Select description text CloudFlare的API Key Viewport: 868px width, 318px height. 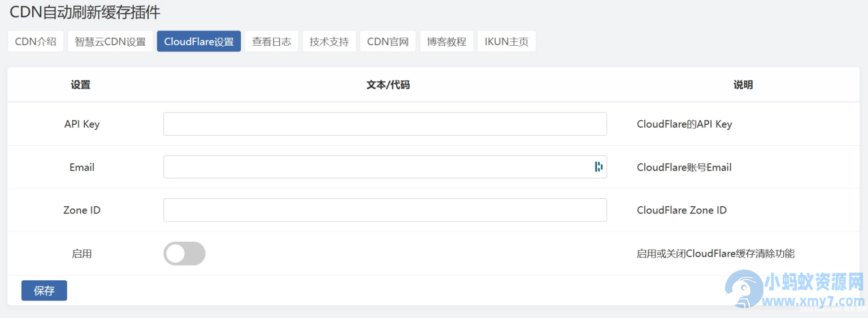[x=684, y=124]
